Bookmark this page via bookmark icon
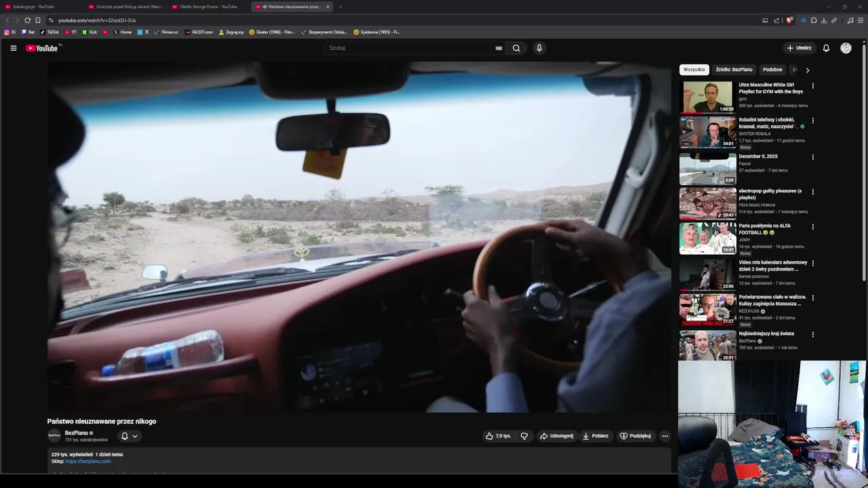 tap(38, 20)
